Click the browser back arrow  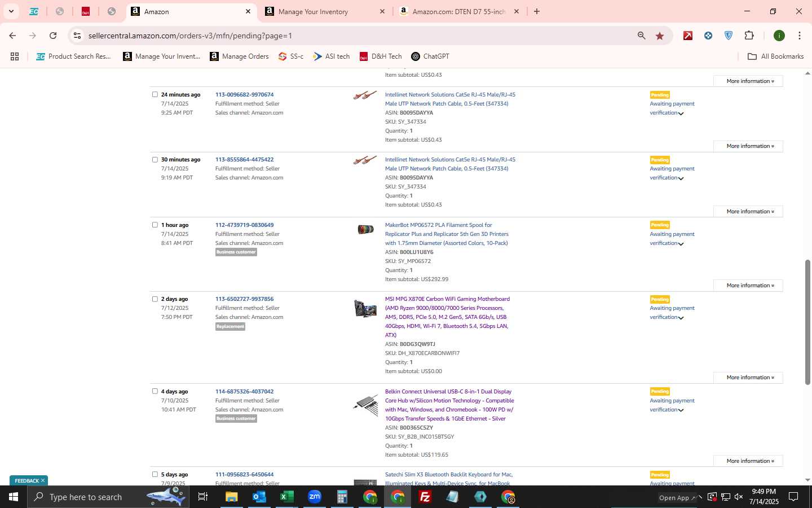coord(12,36)
